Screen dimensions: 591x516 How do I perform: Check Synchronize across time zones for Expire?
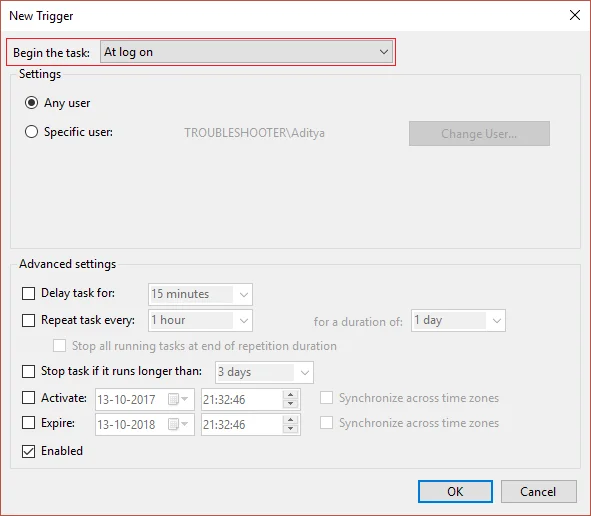[326, 423]
